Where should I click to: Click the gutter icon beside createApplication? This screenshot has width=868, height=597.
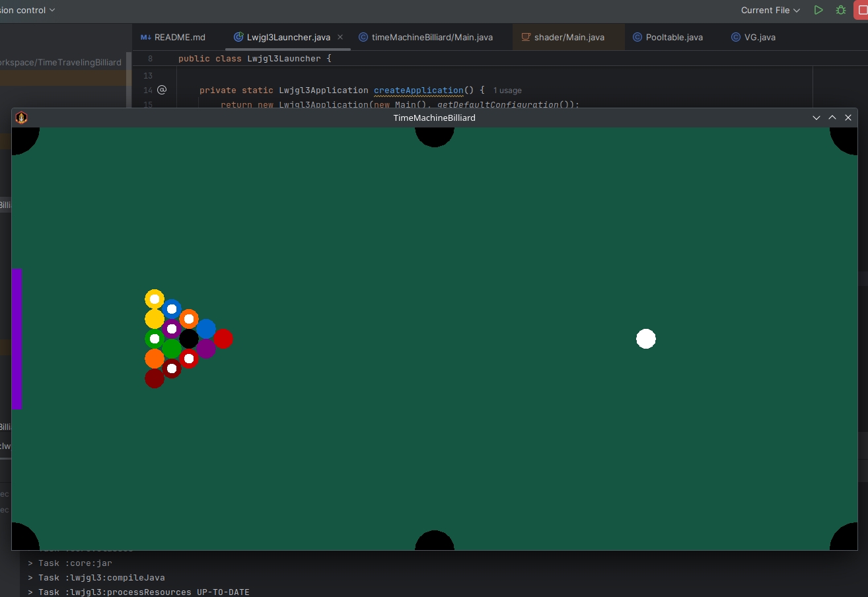tap(162, 90)
